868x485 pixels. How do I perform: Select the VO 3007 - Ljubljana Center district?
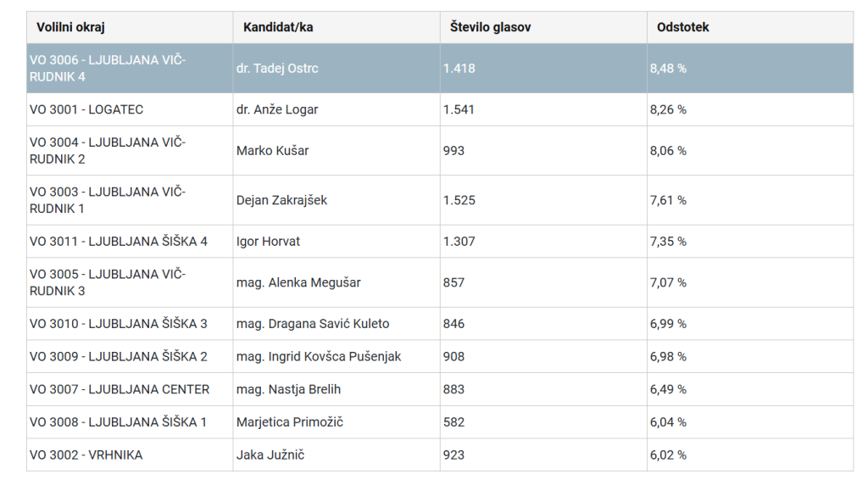tap(120, 389)
